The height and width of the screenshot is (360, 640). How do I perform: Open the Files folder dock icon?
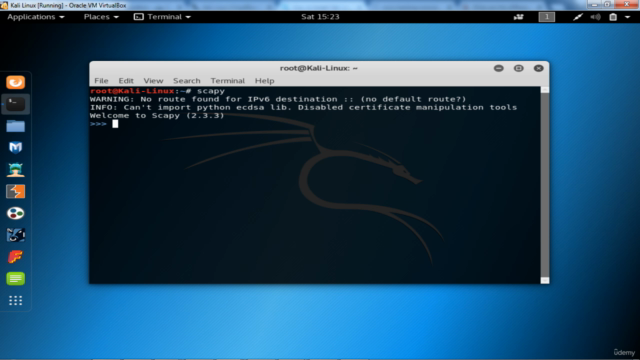coord(16,126)
